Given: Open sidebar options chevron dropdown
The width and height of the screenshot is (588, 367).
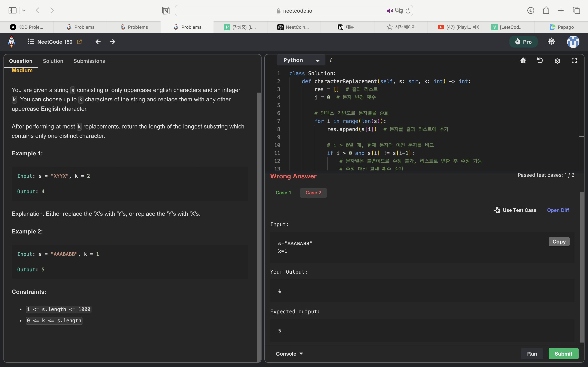Looking at the screenshot, I should point(23,10).
